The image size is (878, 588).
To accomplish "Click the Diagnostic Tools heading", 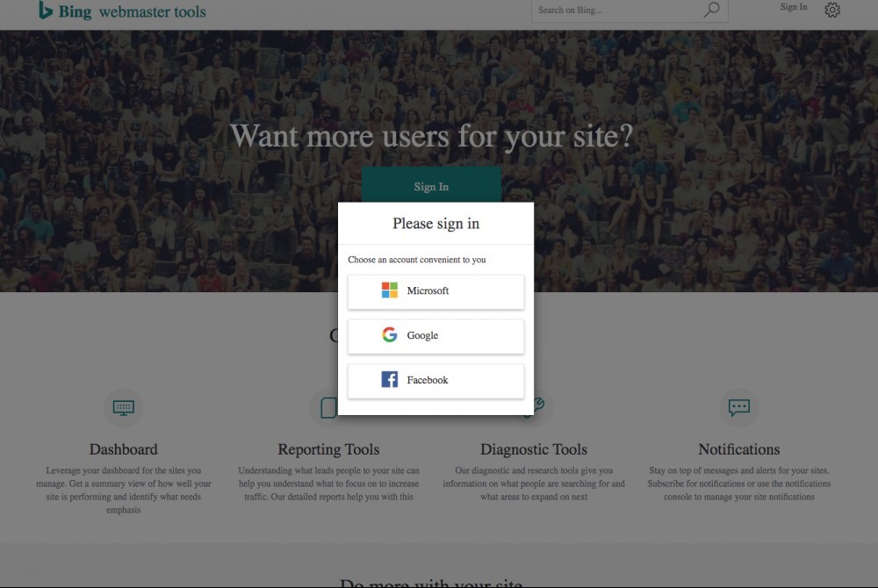I will coord(534,449).
